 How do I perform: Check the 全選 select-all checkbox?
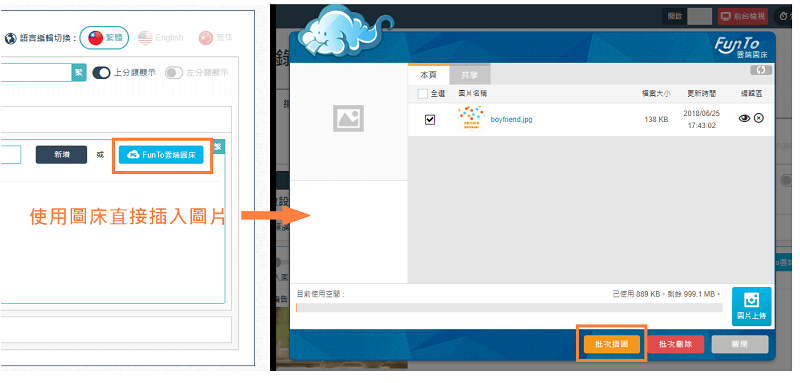coord(422,94)
